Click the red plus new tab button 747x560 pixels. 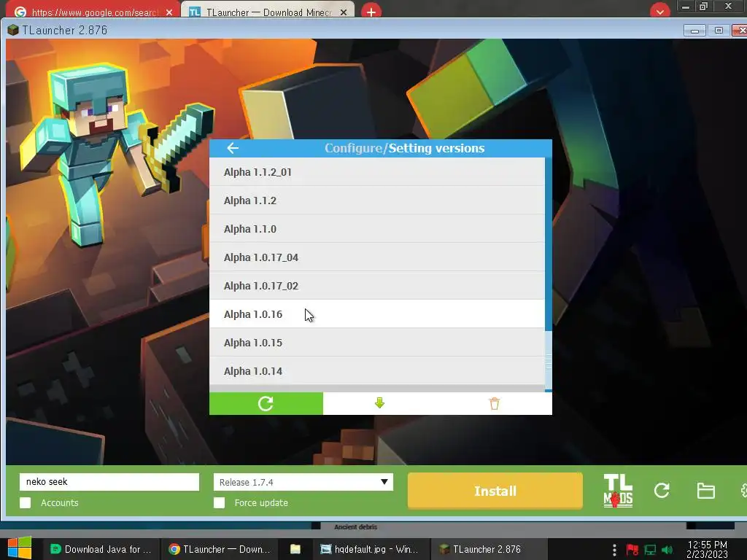(x=371, y=12)
